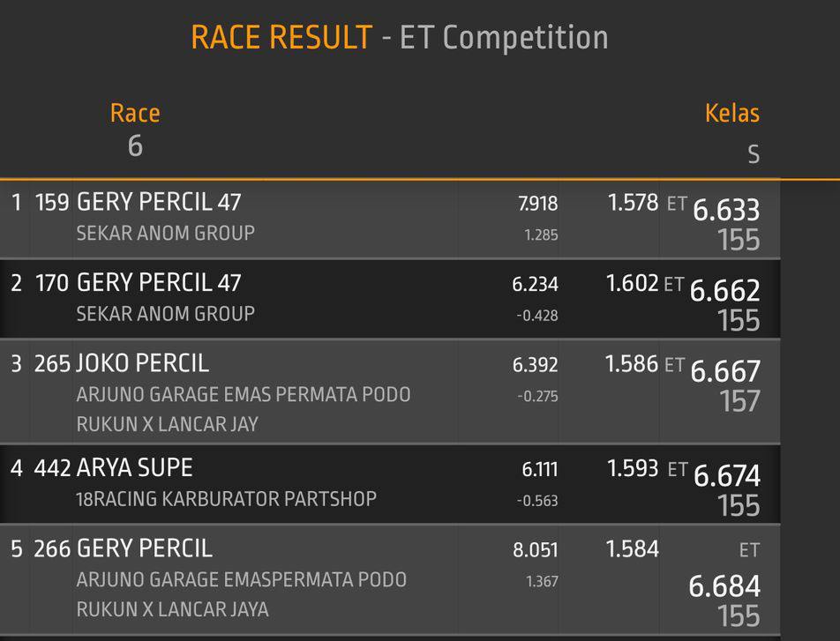The width and height of the screenshot is (840, 641).
Task: Select the ET Competition title text
Action: point(504,38)
